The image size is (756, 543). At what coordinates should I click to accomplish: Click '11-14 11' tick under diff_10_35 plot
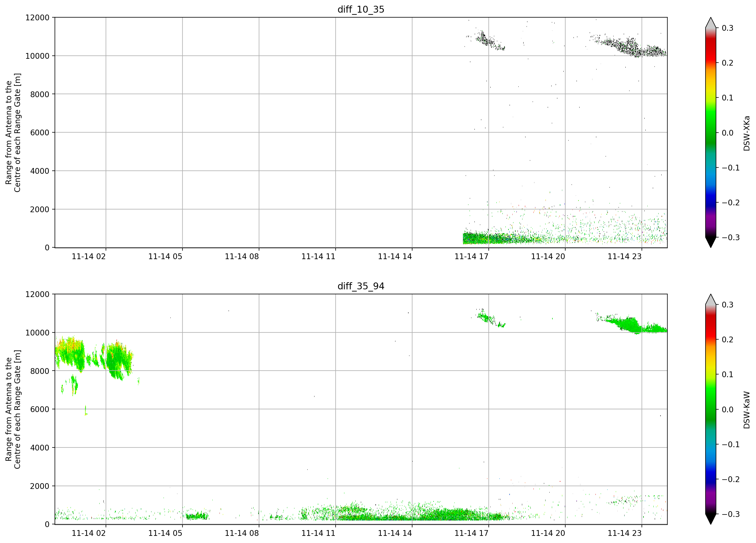click(318, 256)
